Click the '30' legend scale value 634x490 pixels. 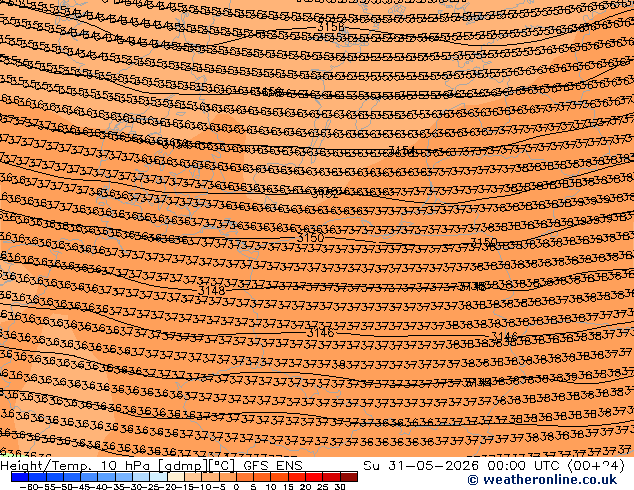point(340,486)
